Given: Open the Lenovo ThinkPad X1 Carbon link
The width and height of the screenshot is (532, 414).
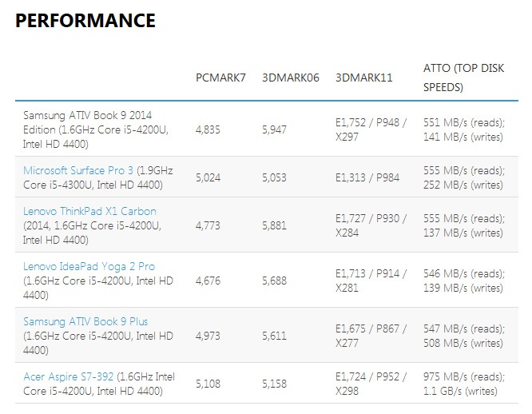Looking at the screenshot, I should [89, 212].
